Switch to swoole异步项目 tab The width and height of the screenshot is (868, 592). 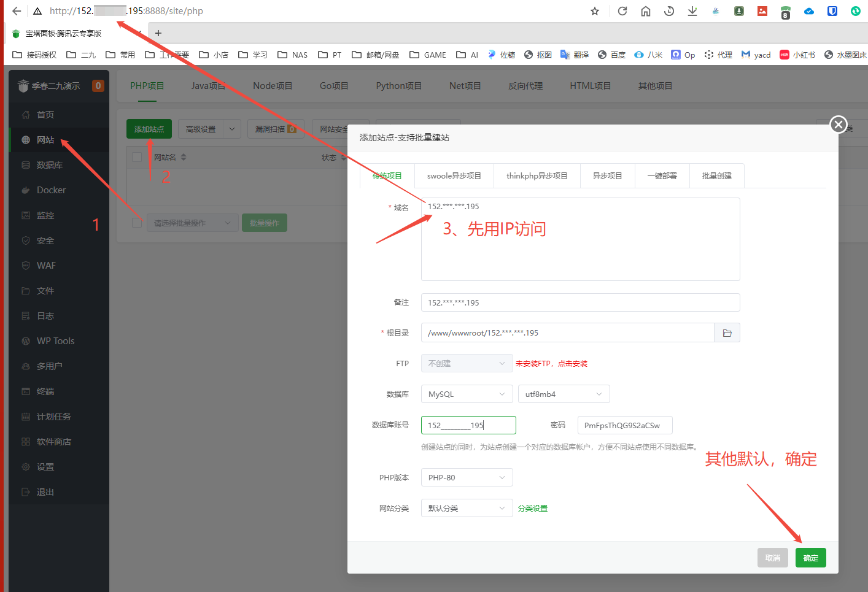(x=454, y=175)
